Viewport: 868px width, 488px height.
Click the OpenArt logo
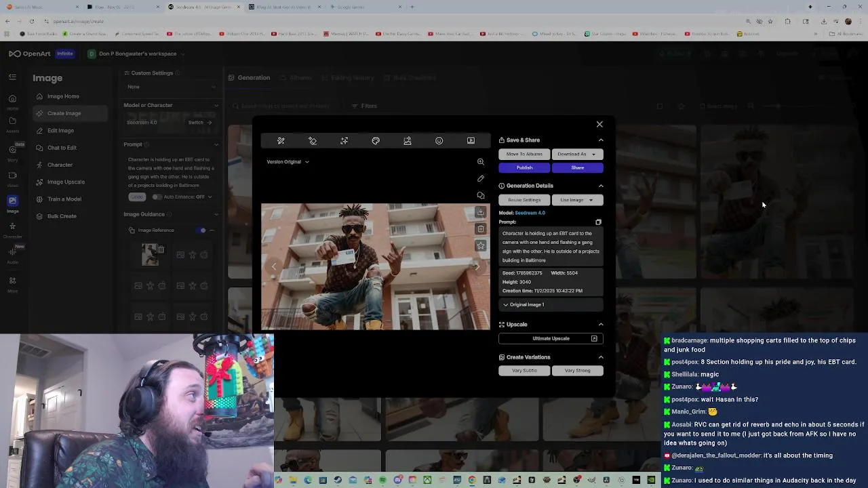(x=31, y=54)
